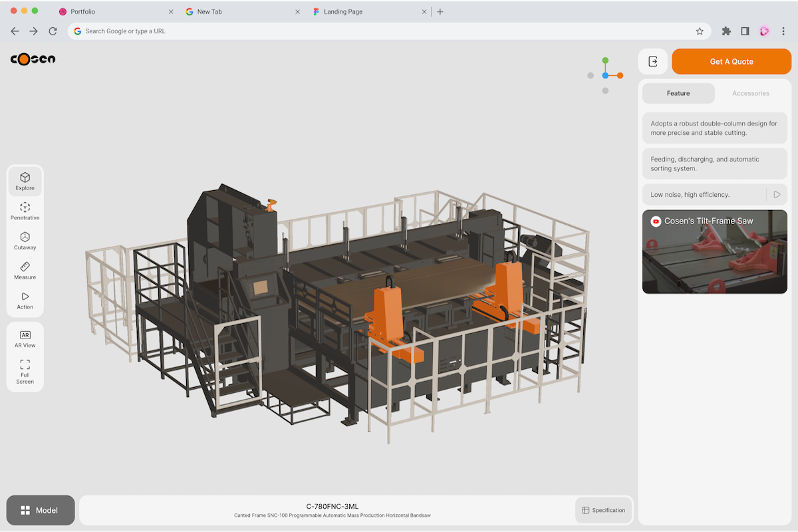Pick the Measure tool
Screen dimensions: 798x532
[25, 271]
